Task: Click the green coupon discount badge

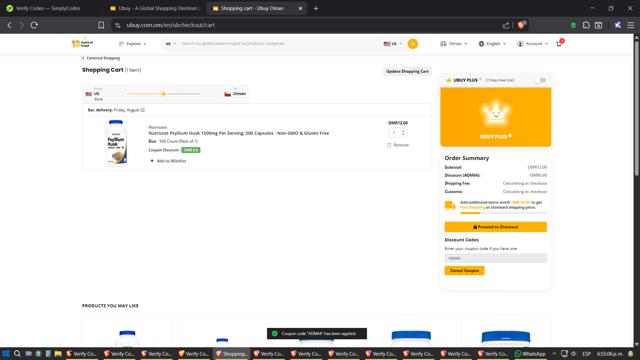Action: click(x=191, y=150)
